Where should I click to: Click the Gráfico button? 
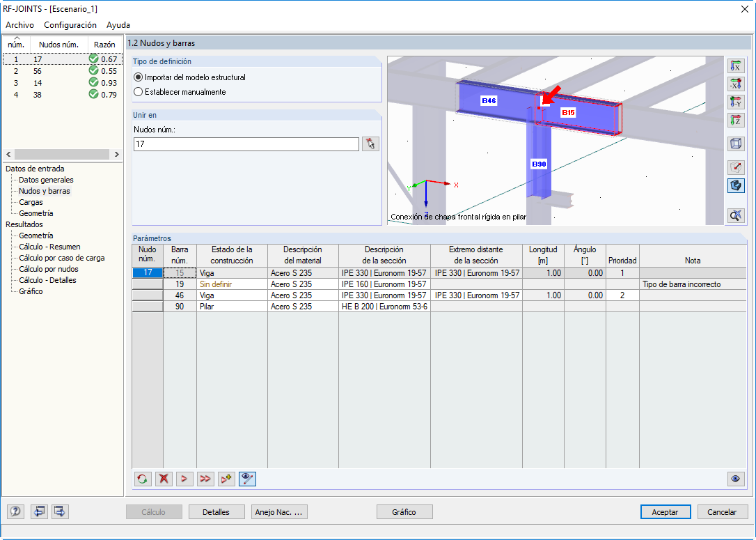point(404,512)
